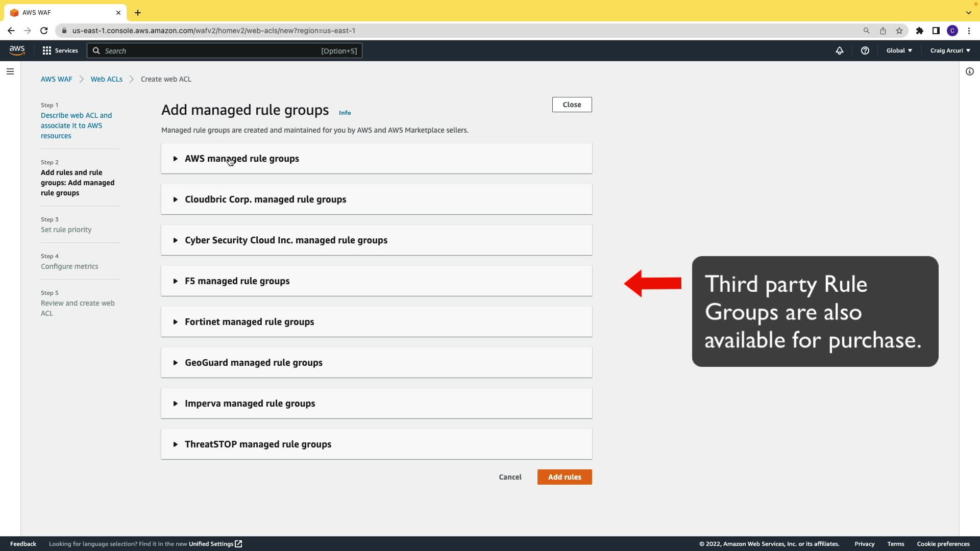Open the info panel icon at right
This screenshot has height=551, width=980.
click(x=969, y=71)
